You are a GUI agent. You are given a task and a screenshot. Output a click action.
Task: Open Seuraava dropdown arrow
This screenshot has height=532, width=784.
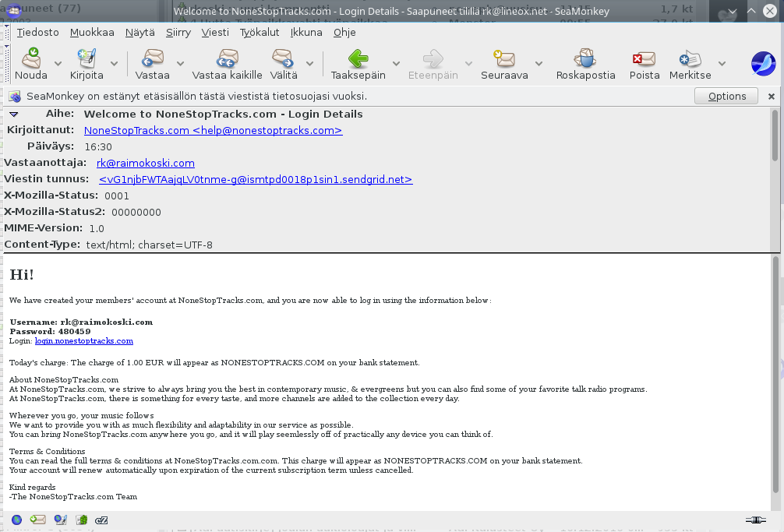tap(539, 63)
